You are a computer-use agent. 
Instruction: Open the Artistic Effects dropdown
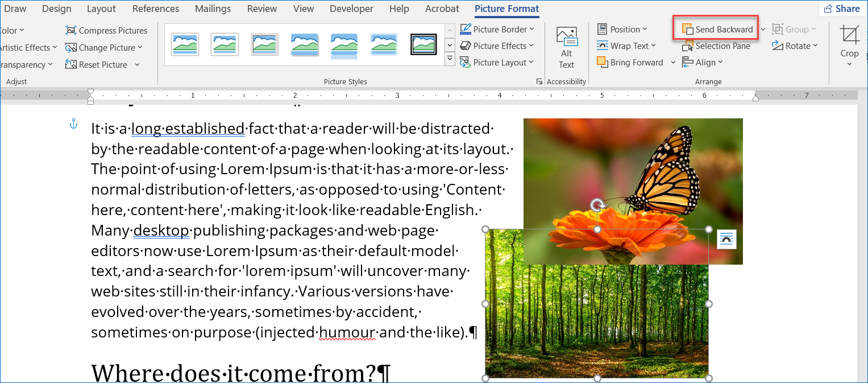point(27,47)
